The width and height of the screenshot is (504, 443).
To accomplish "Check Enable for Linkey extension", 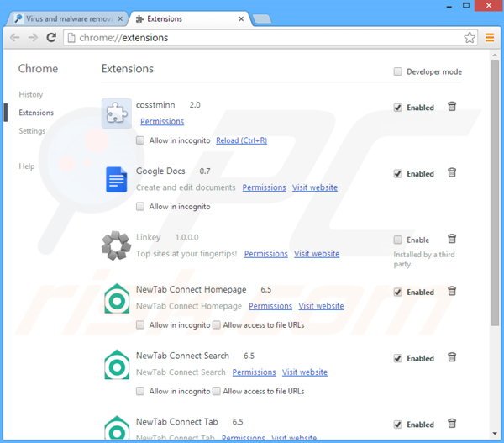I will (397, 240).
